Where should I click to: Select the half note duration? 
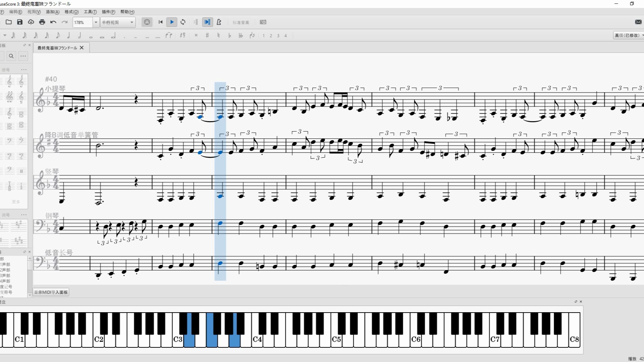click(x=80, y=35)
